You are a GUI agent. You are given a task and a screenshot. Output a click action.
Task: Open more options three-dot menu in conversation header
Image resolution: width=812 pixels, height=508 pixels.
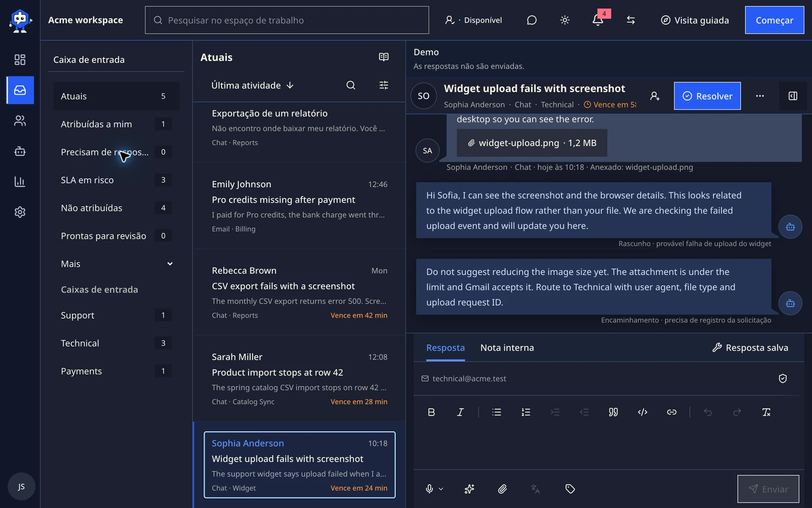click(760, 96)
